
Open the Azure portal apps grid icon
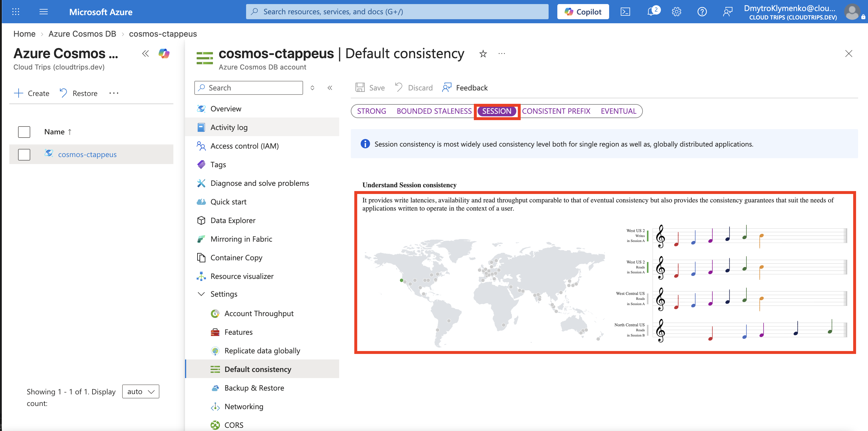[x=15, y=12]
